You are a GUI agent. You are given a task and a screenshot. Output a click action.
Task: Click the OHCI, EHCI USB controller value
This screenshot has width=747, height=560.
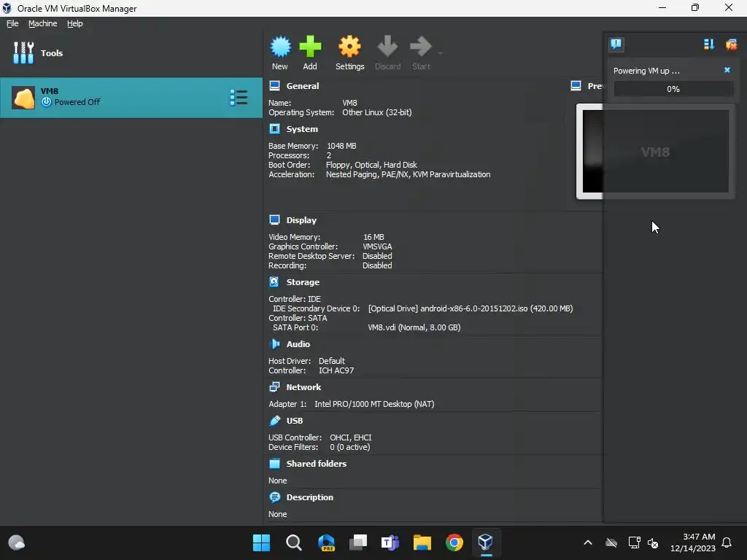351,437
